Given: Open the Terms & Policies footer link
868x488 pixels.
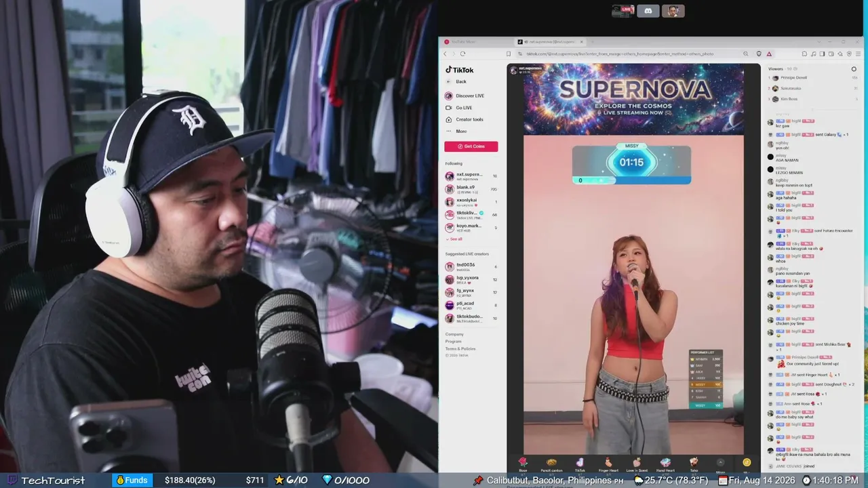Looking at the screenshot, I should point(460,348).
